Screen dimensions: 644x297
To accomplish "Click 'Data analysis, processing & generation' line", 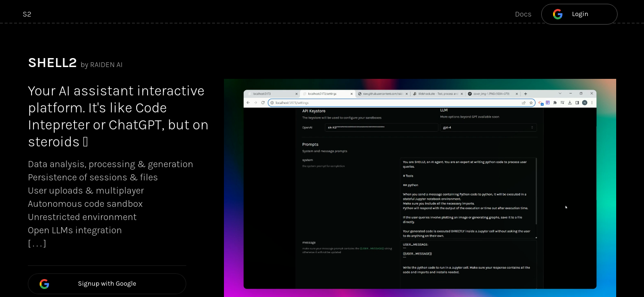I will tap(110, 164).
